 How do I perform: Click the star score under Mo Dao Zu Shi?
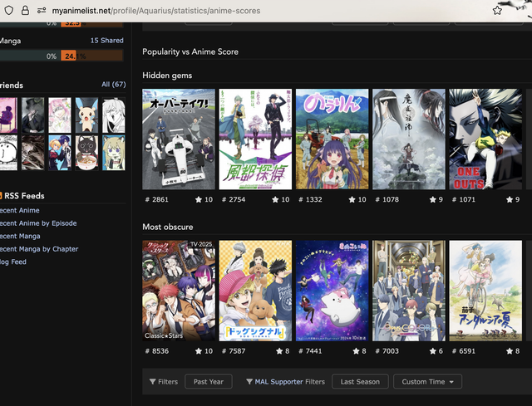pyautogui.click(x=436, y=199)
